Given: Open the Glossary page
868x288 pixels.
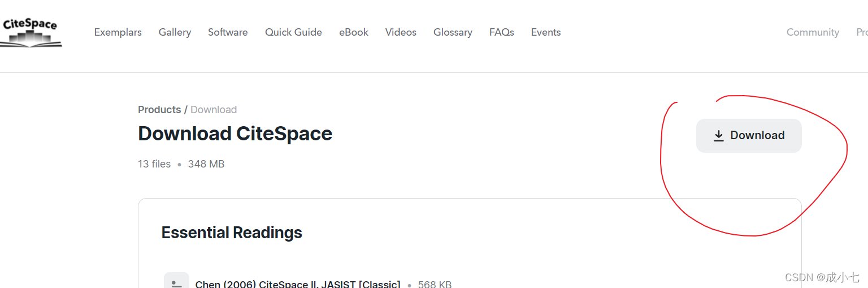Looking at the screenshot, I should click(453, 32).
